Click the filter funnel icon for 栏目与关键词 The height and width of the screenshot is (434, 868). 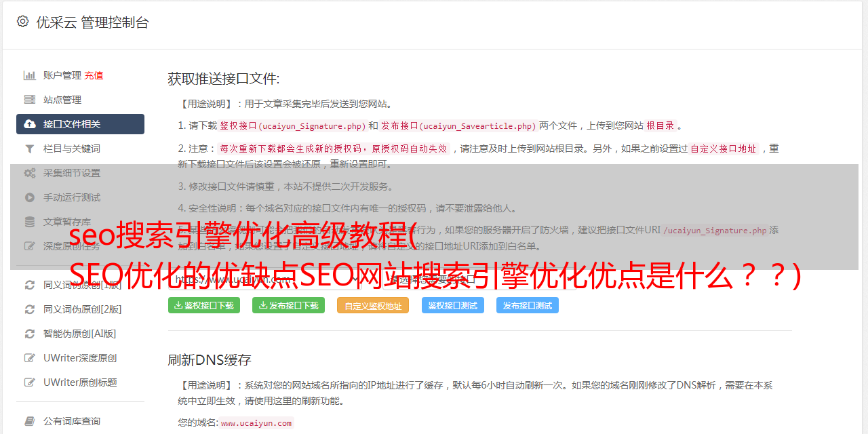pyautogui.click(x=30, y=149)
